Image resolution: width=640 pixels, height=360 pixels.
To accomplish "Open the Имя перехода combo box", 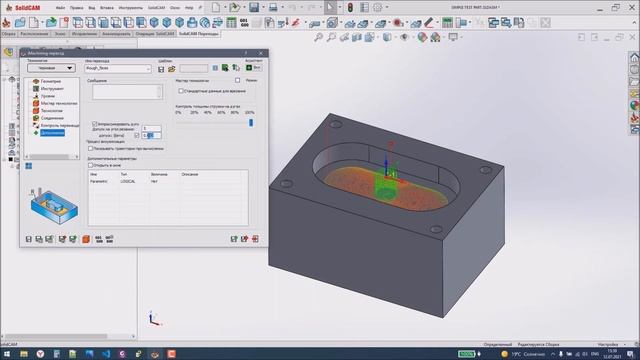I will [118, 69].
